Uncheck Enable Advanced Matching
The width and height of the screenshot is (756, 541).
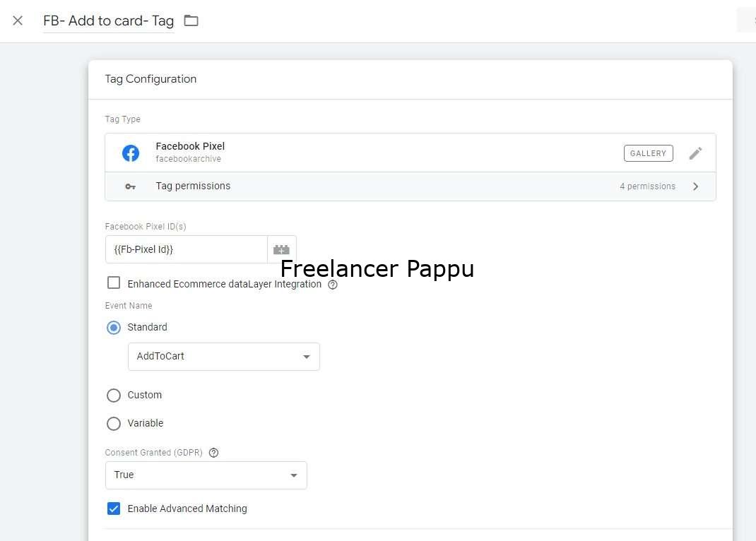point(114,509)
